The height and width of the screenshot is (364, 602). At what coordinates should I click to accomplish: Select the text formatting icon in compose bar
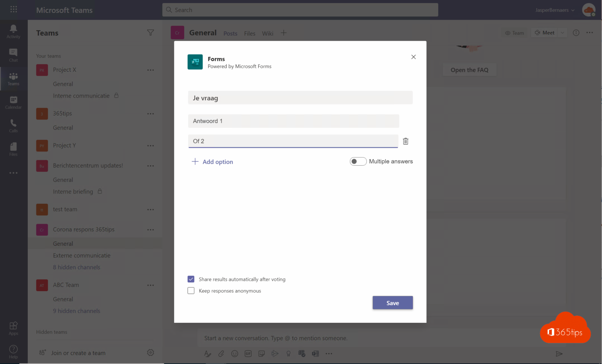point(207,353)
